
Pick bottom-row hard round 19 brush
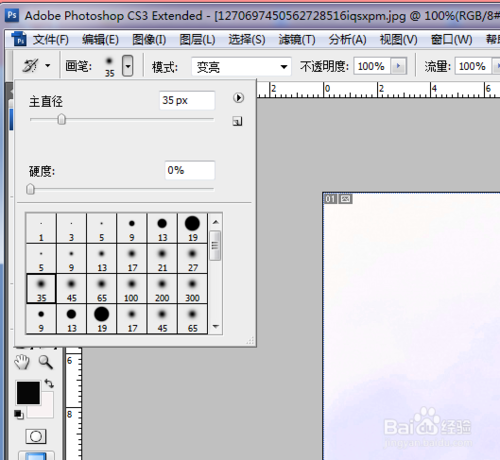[102, 319]
